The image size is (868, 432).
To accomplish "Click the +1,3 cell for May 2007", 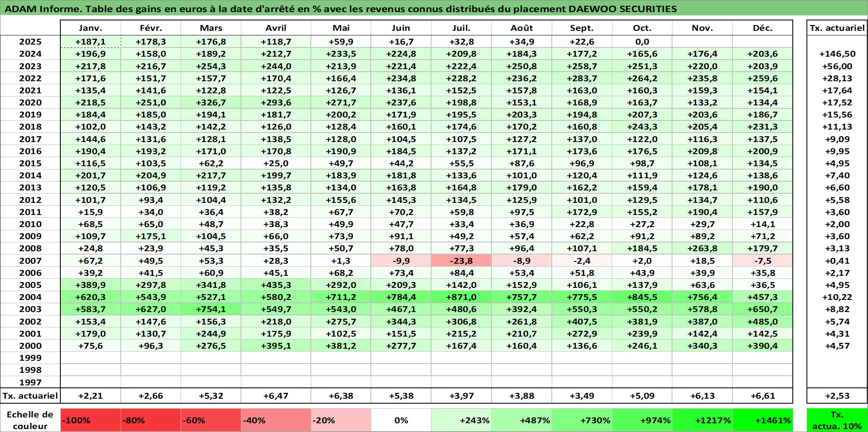I will pyautogui.click(x=341, y=261).
